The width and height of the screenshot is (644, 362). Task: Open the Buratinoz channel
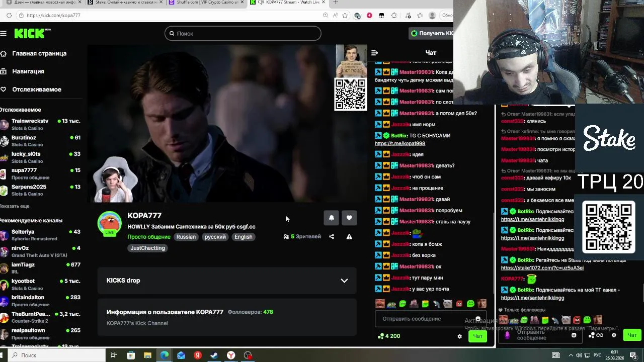click(40, 141)
